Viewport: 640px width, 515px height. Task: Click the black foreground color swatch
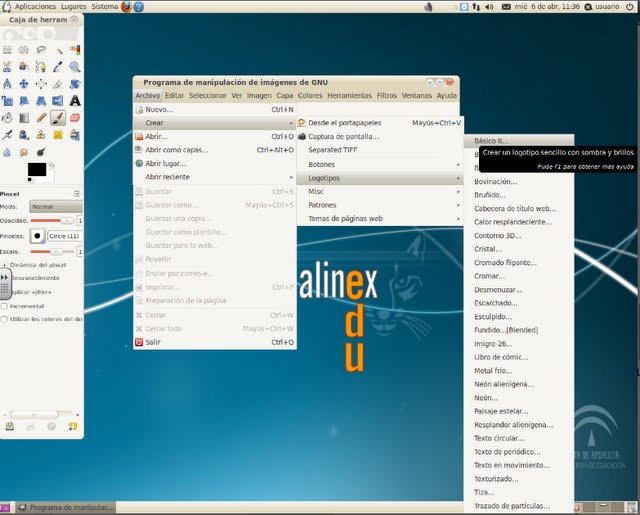coord(36,169)
